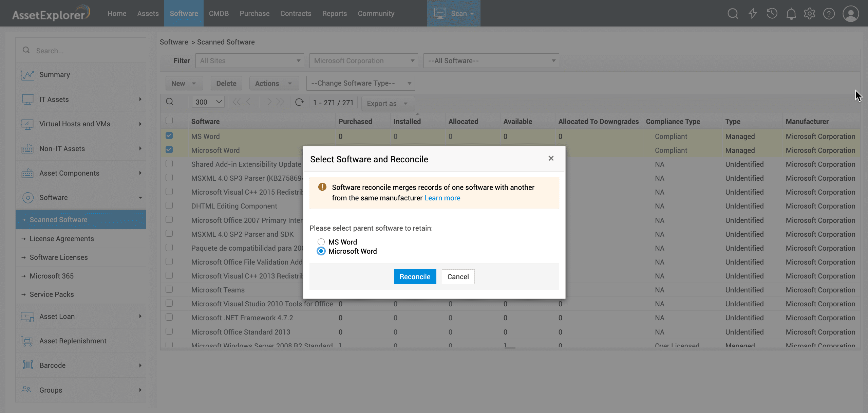Uncheck the MS Word row checkbox
Viewport: 868px width, 413px height.
(169, 136)
